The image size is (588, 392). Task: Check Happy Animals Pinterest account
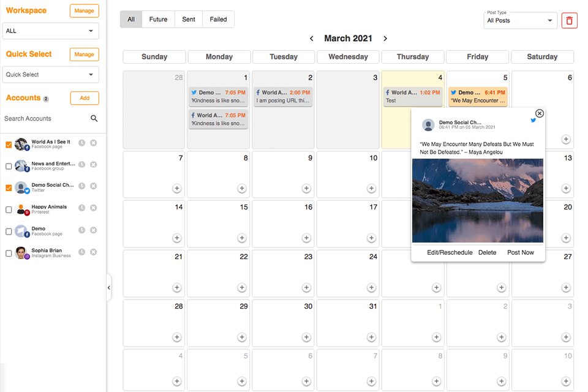coord(9,209)
